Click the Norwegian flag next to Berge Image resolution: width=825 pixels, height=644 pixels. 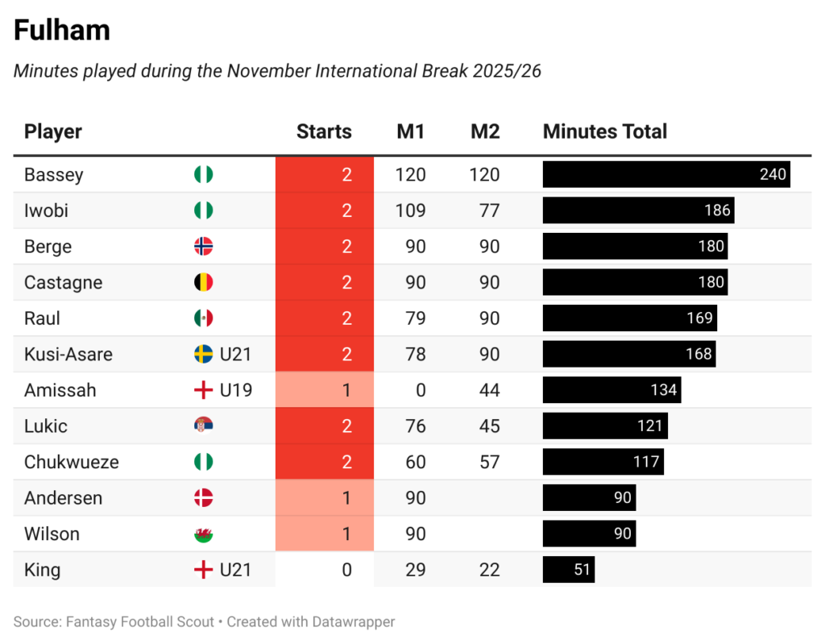tap(203, 247)
